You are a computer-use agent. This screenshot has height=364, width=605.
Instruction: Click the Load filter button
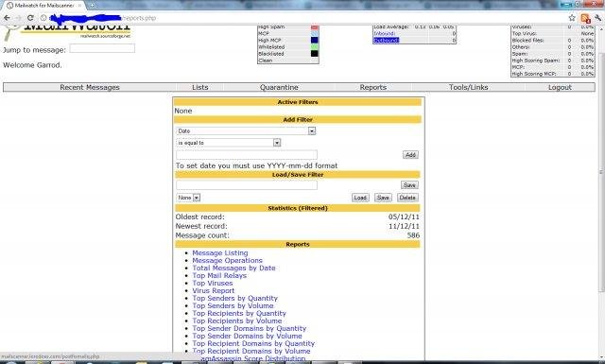pos(360,198)
